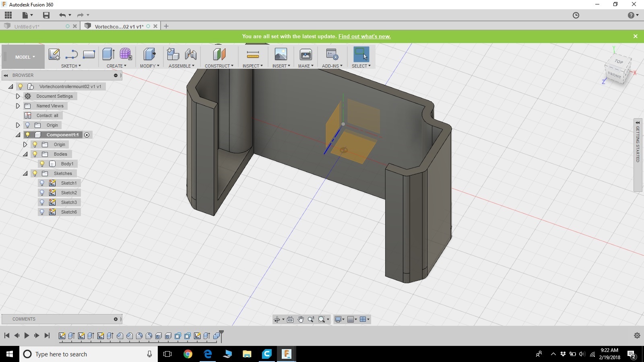Click the Job Status clock icon

tap(576, 15)
